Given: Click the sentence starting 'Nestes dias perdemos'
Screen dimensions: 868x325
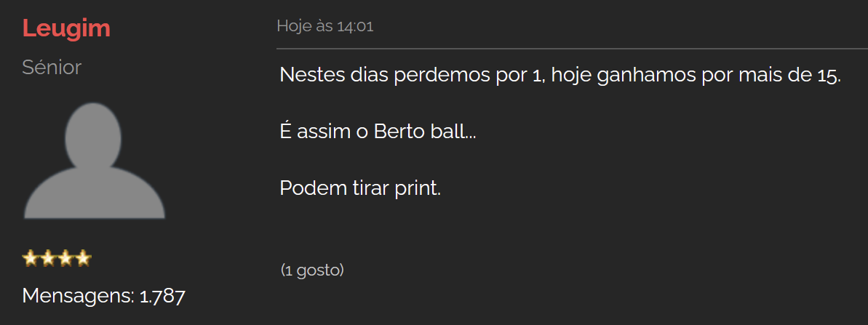Looking at the screenshot, I should [x=560, y=76].
